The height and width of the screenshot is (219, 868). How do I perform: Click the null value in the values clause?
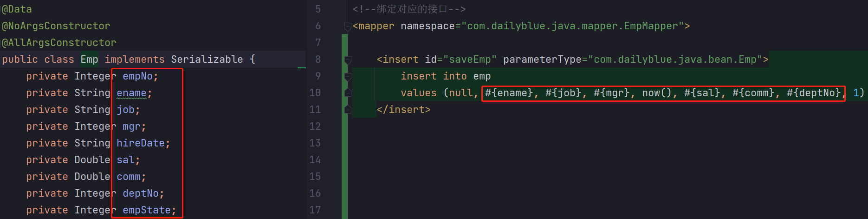pyautogui.click(x=461, y=93)
